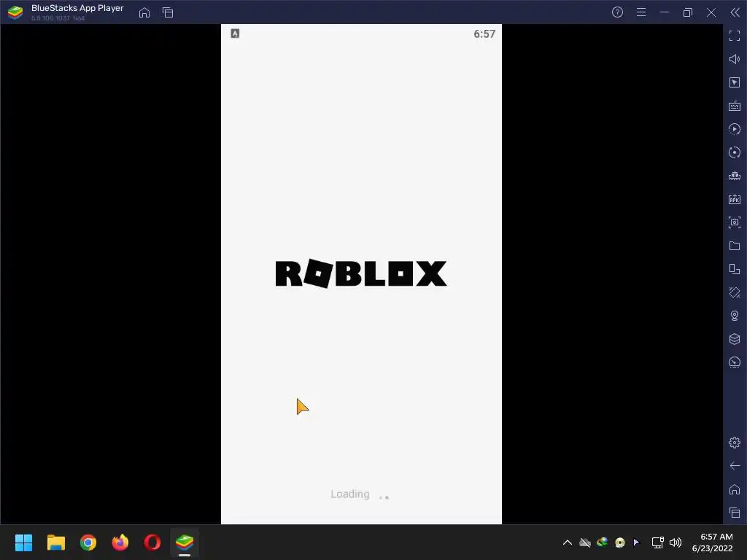Viewport: 747px width, 560px height.
Task: Toggle the volume speaker in sidebar
Action: 735,59
